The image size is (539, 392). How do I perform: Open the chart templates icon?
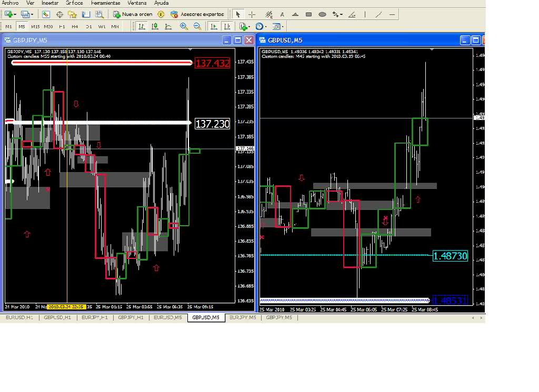[276, 26]
